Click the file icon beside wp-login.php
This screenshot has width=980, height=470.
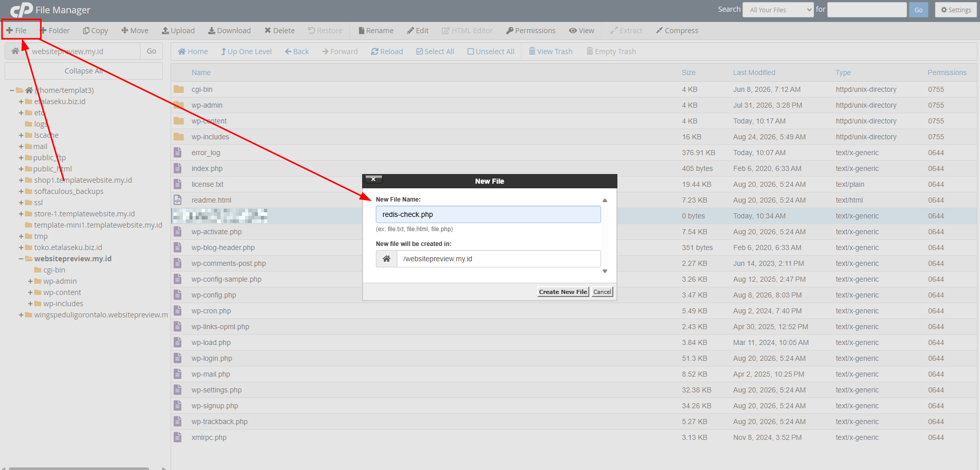178,358
